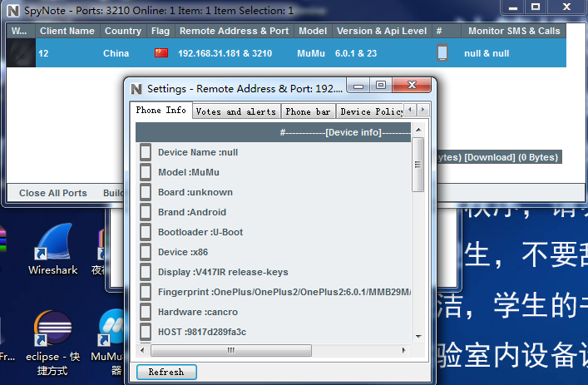588x385 pixels.
Task: Open the MuMu emulator desktop shortcut
Action: coord(109,343)
